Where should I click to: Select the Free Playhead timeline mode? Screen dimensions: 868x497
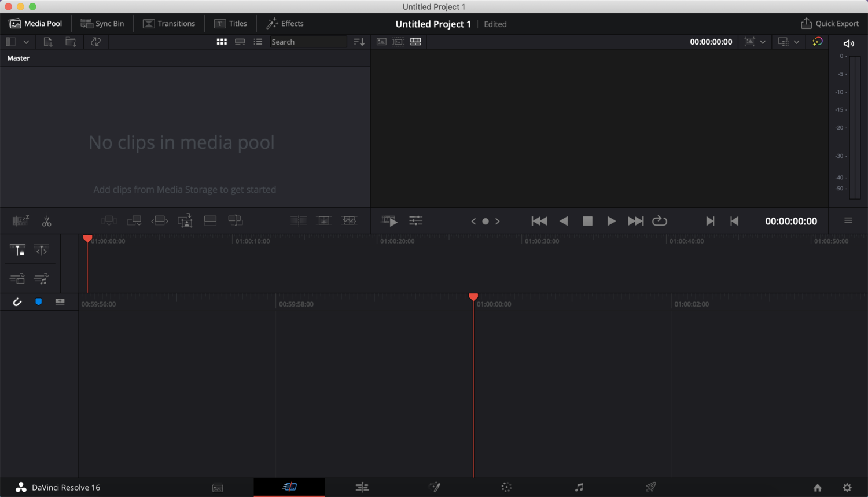pyautogui.click(x=42, y=250)
